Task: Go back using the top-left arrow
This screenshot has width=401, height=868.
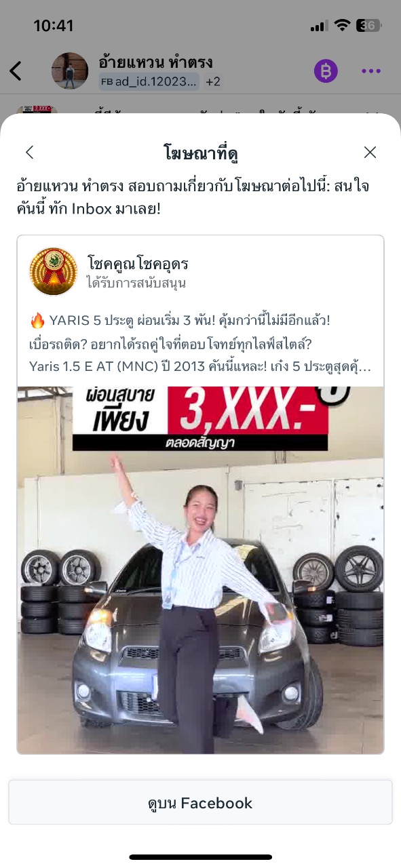Action: click(x=16, y=71)
